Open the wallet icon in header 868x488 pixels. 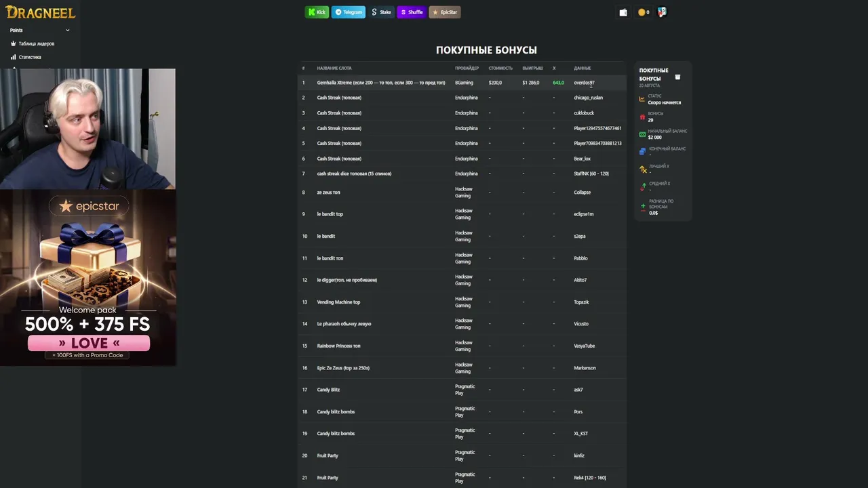(x=623, y=12)
